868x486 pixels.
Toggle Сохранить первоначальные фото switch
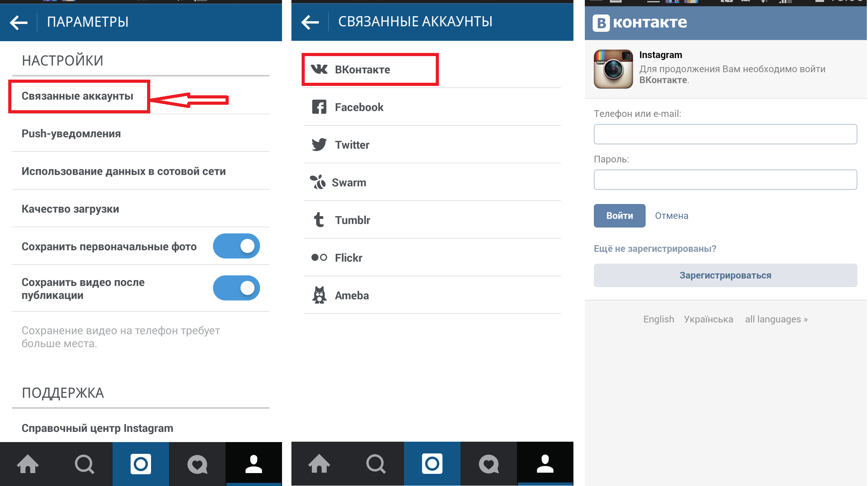point(237,246)
